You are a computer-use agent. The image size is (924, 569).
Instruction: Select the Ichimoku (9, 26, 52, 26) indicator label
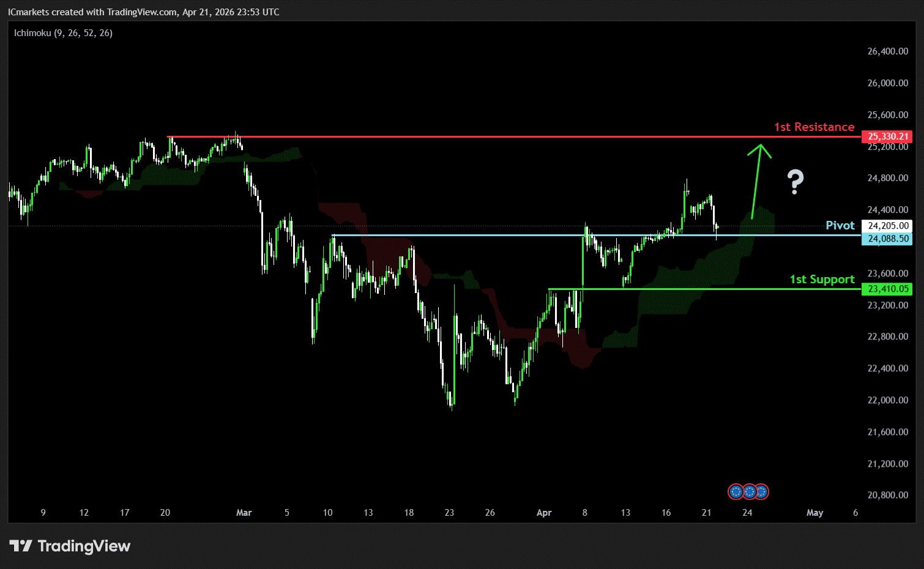tap(63, 33)
